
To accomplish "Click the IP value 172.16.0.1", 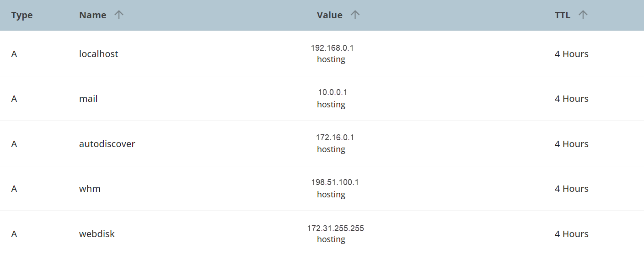I will tap(335, 138).
